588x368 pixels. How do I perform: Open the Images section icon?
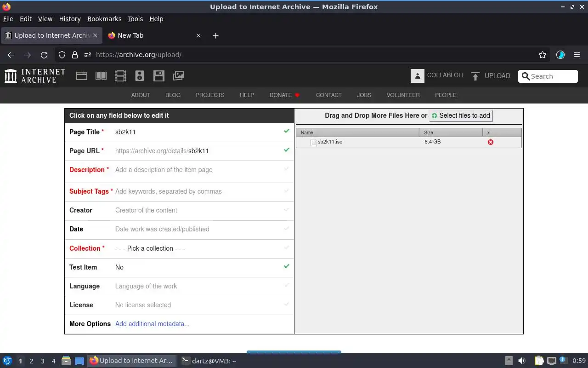click(178, 76)
